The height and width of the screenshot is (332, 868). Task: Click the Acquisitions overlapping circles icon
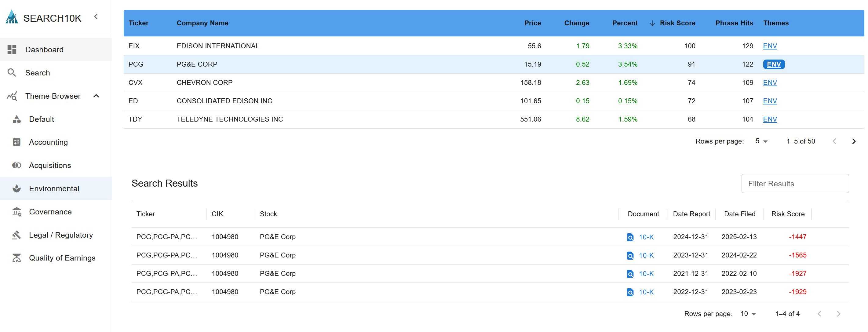coord(16,165)
